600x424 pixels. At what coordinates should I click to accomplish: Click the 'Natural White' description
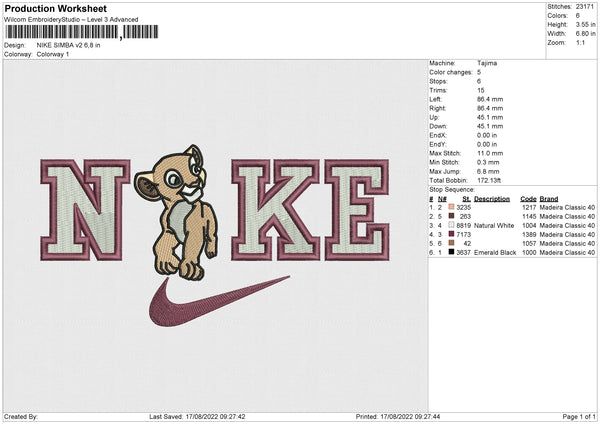tap(494, 225)
